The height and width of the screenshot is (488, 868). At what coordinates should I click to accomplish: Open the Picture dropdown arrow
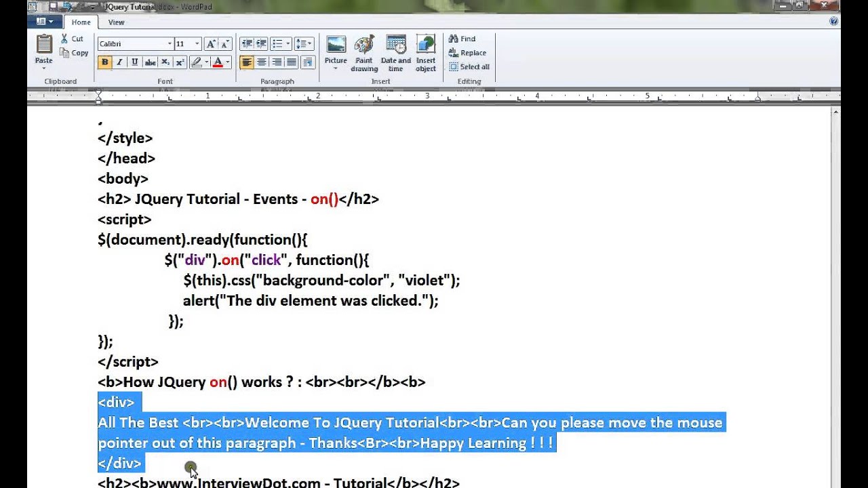point(336,68)
